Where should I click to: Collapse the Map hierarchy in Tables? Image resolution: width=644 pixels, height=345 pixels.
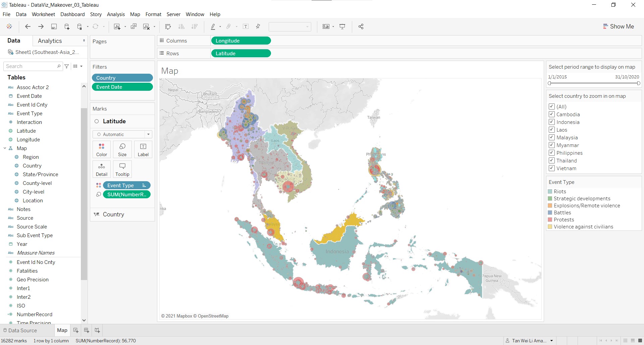coord(5,148)
